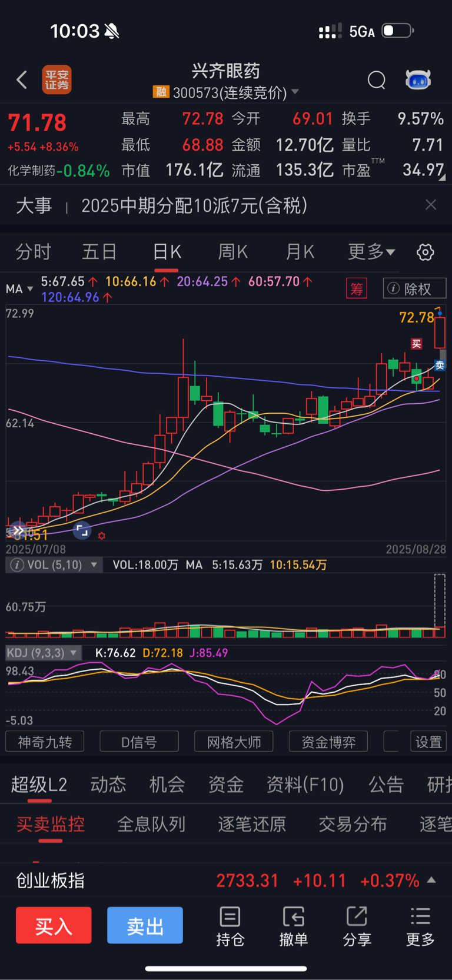Dismiss the 大事 announcement banner
Screen dimensions: 452x980
point(431,205)
